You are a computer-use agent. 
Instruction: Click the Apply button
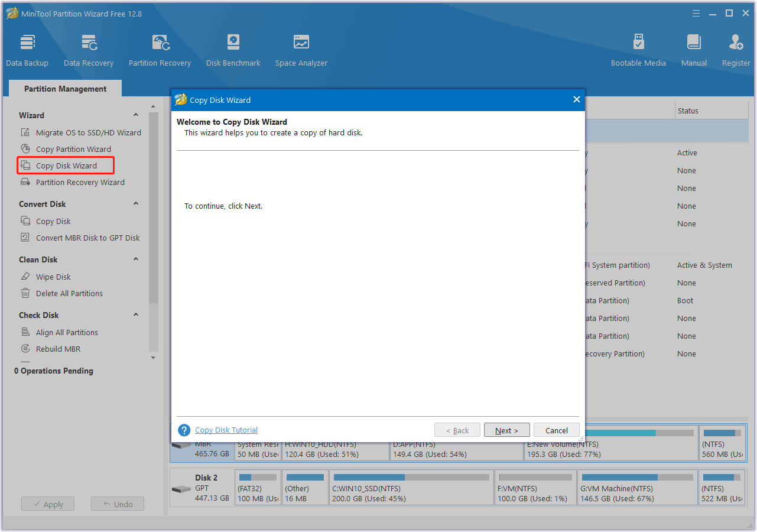point(48,504)
